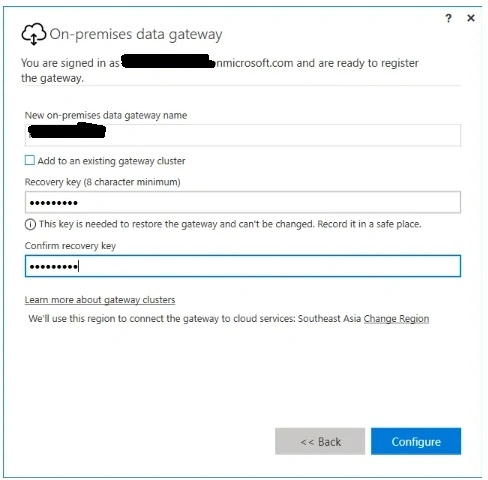The height and width of the screenshot is (480, 488).
Task: Open 'Learn more about gateway clusters' link
Action: pos(100,300)
